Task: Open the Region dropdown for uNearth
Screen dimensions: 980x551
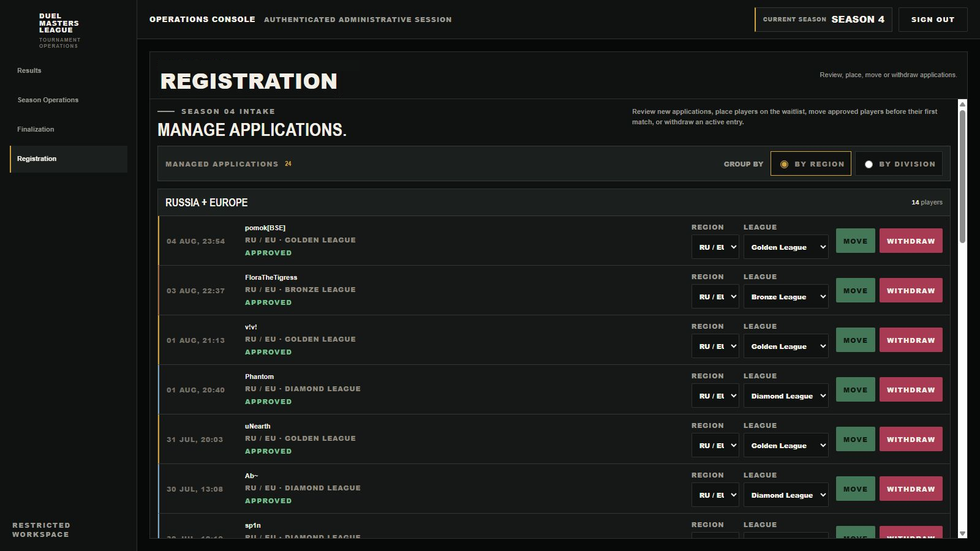Action: click(715, 446)
